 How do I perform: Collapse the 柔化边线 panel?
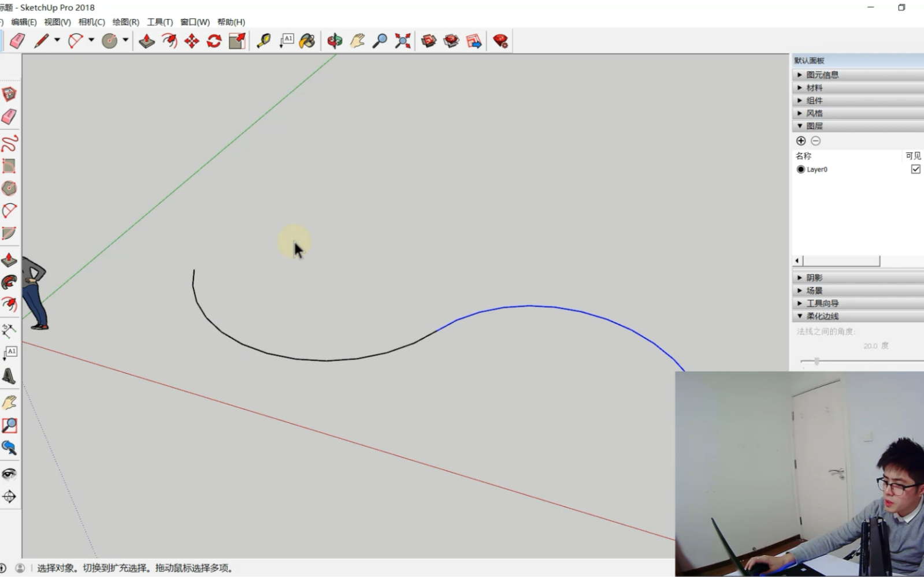(x=858, y=316)
